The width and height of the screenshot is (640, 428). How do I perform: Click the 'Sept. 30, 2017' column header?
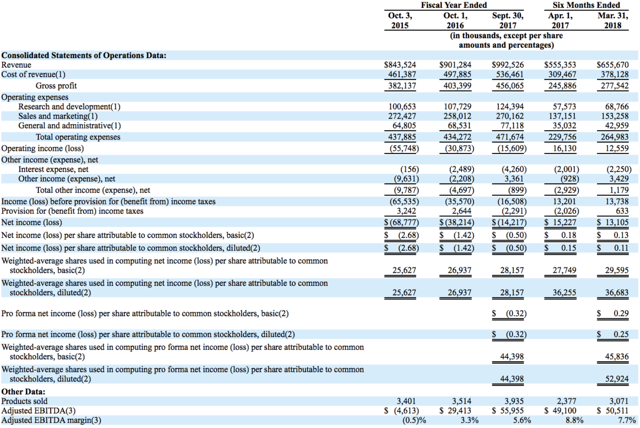507,20
